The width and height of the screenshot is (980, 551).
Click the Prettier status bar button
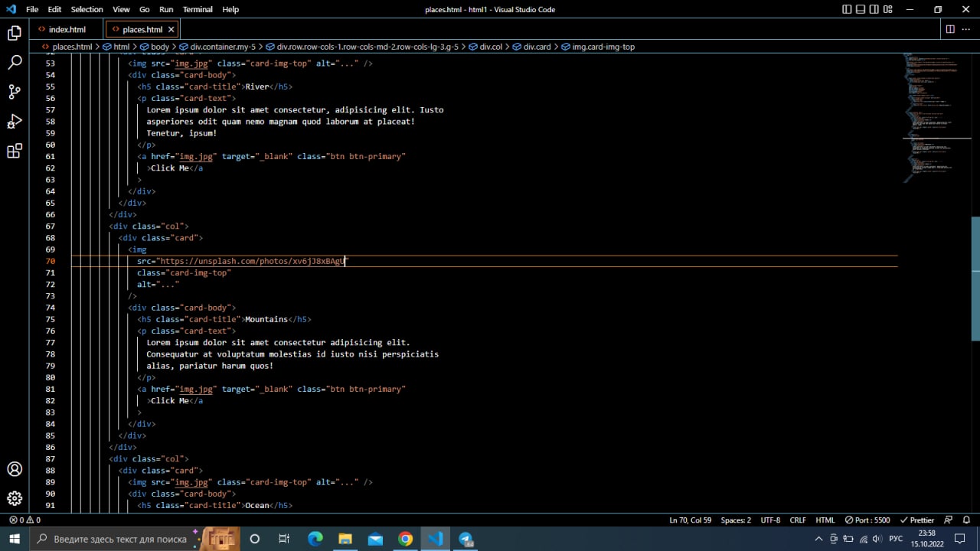pyautogui.click(x=917, y=520)
